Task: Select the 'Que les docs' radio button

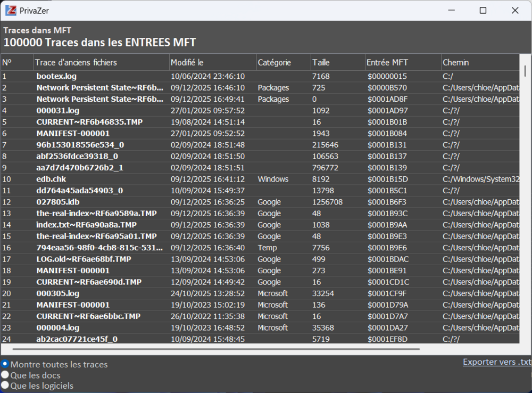Action: pyautogui.click(x=5, y=375)
